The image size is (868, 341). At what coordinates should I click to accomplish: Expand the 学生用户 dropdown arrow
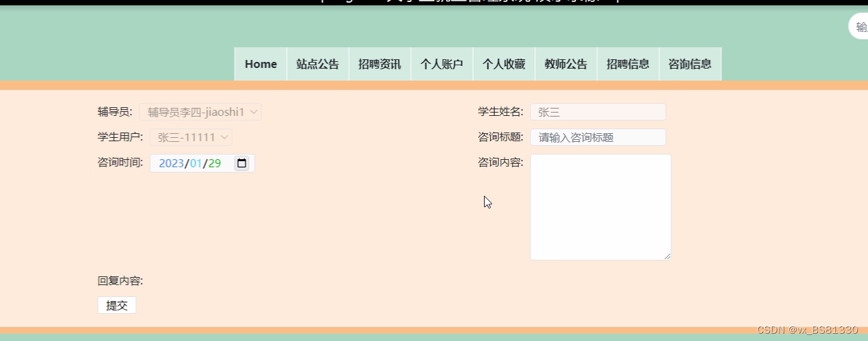click(x=225, y=138)
